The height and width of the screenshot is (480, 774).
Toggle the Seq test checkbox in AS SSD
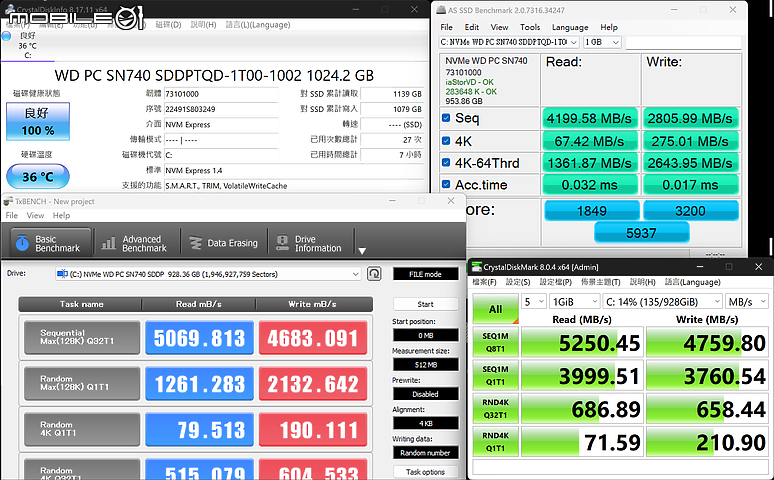coord(446,118)
